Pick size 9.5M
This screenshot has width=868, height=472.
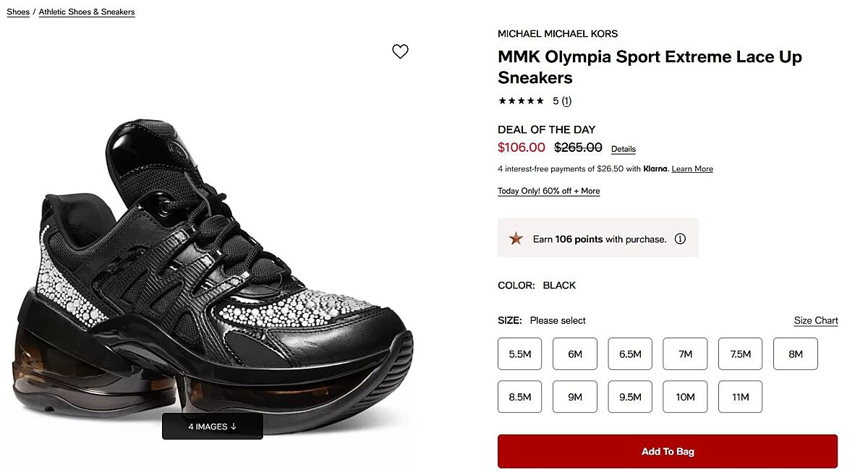(x=630, y=397)
